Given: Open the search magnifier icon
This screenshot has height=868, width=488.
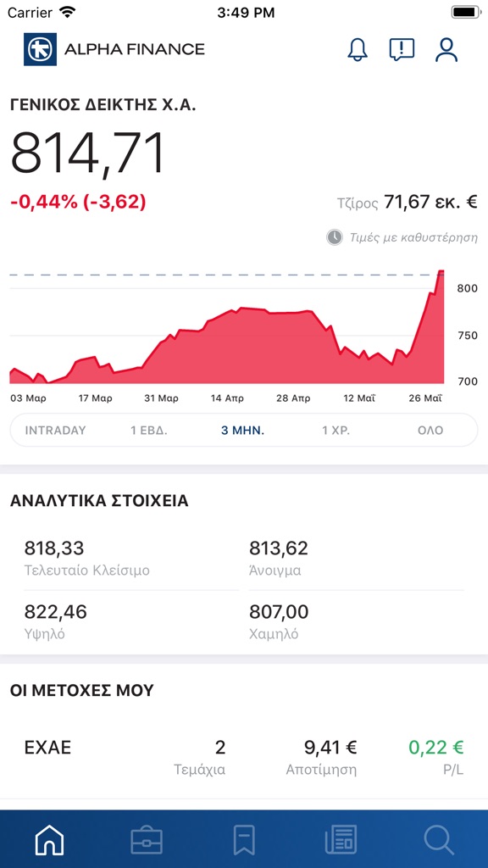Looking at the screenshot, I should [439, 840].
